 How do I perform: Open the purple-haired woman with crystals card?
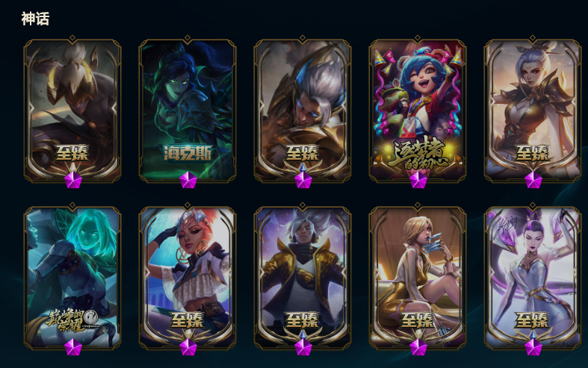(x=533, y=278)
